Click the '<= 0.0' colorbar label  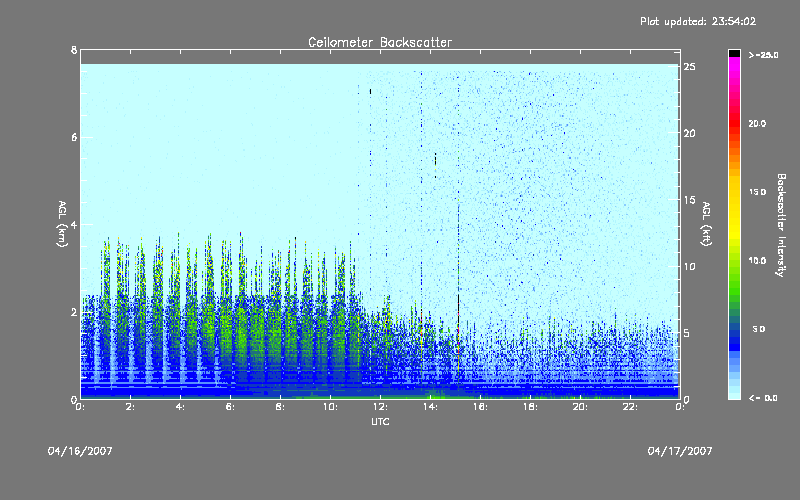[x=763, y=398]
